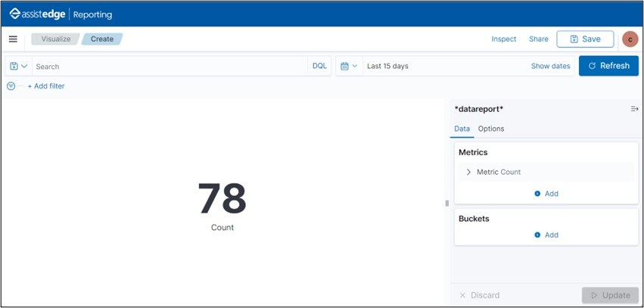This screenshot has width=644, height=308.
Task: Select the Create breadcrumb
Action: [x=102, y=39]
